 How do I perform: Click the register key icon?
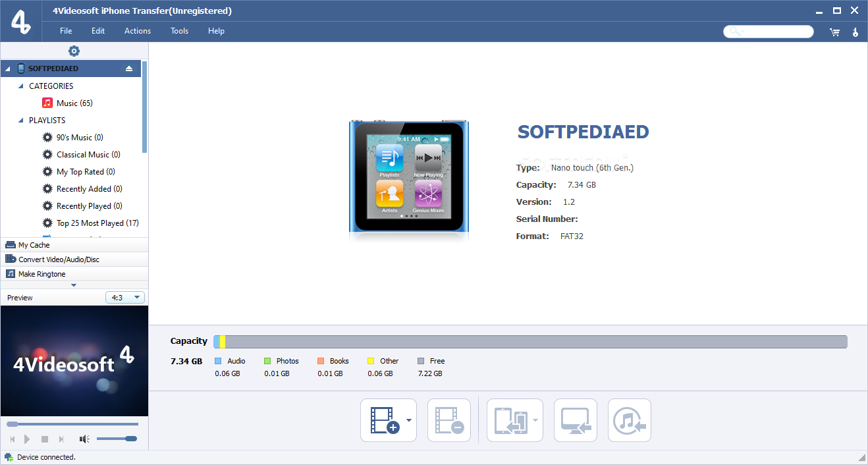(855, 32)
